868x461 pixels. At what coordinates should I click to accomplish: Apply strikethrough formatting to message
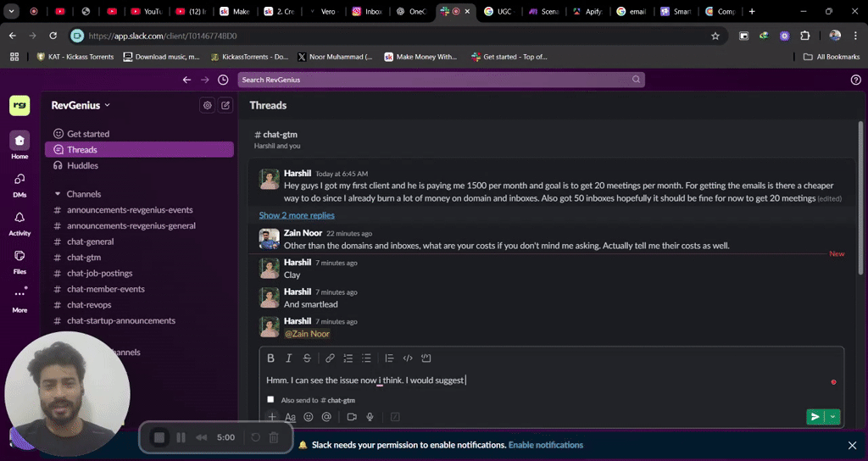click(x=307, y=358)
